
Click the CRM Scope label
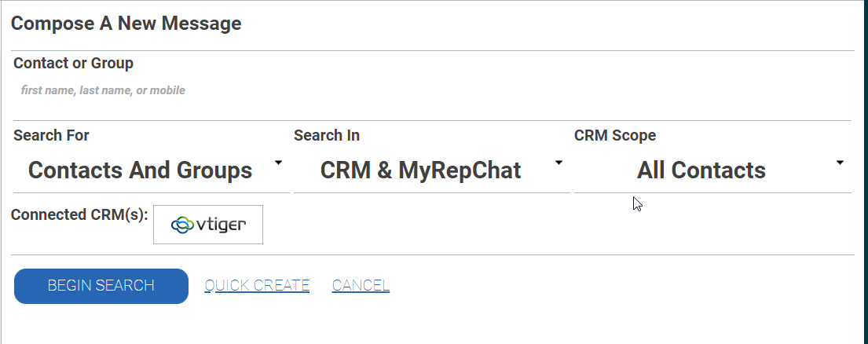615,135
